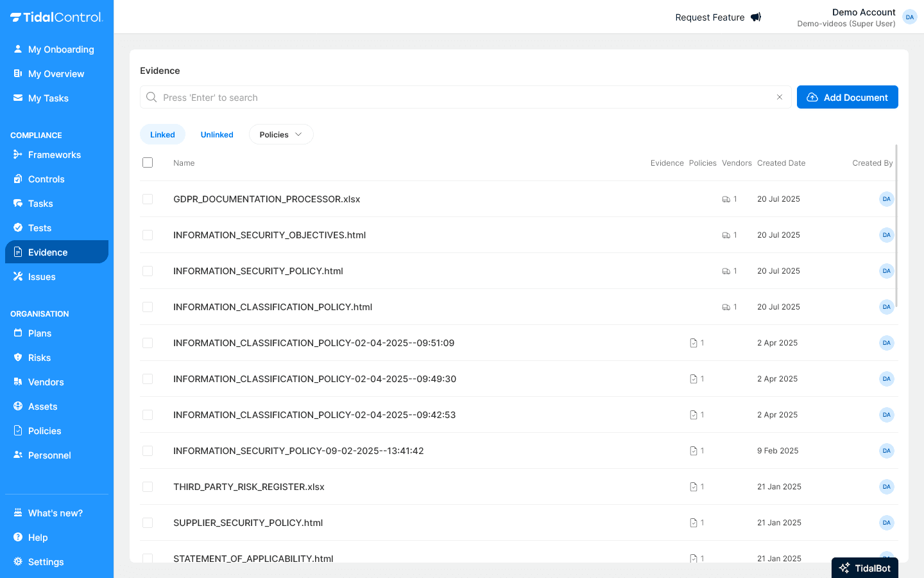Select the Assets globe icon
The height and width of the screenshot is (578, 924).
pos(19,406)
